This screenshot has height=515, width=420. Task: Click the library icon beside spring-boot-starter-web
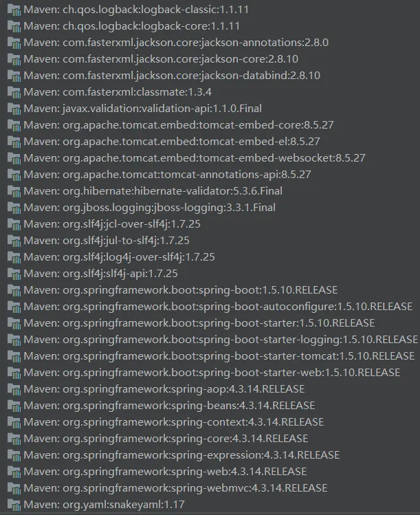[x=14, y=373]
